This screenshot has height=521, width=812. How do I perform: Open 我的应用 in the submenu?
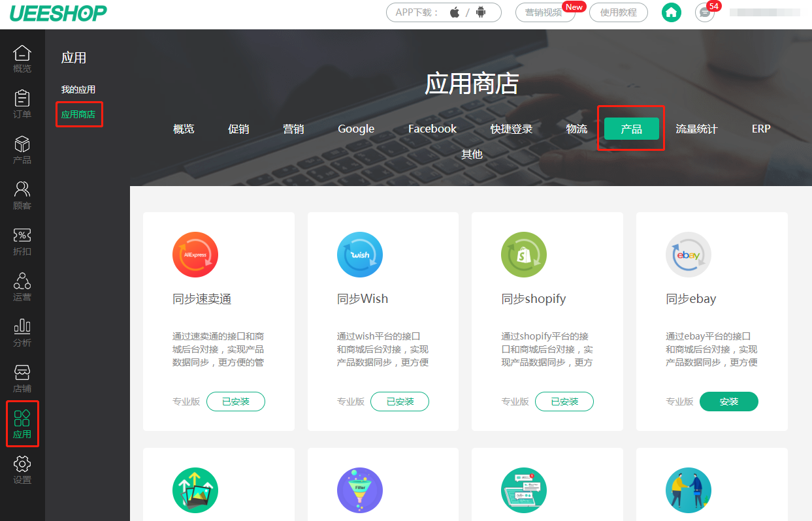click(x=78, y=89)
